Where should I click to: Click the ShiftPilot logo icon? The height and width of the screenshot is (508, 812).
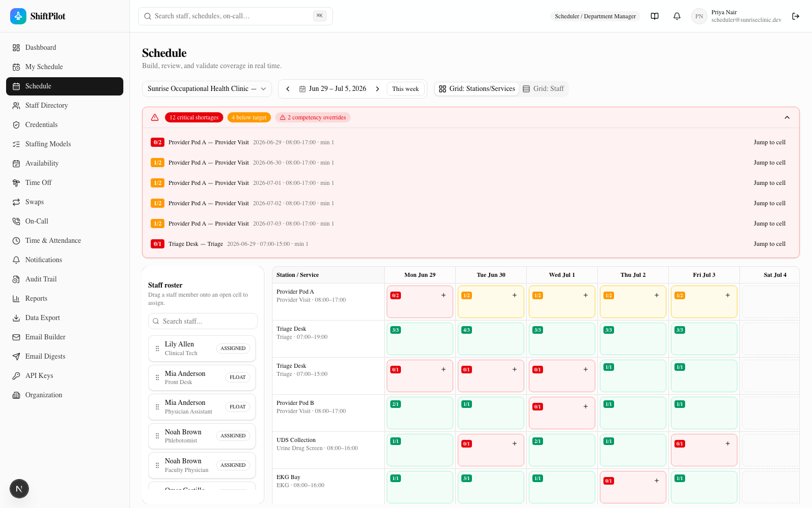18,16
